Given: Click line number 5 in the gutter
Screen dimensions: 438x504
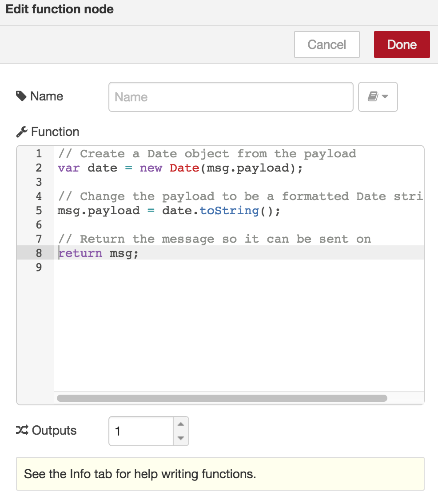Looking at the screenshot, I should (39, 211).
